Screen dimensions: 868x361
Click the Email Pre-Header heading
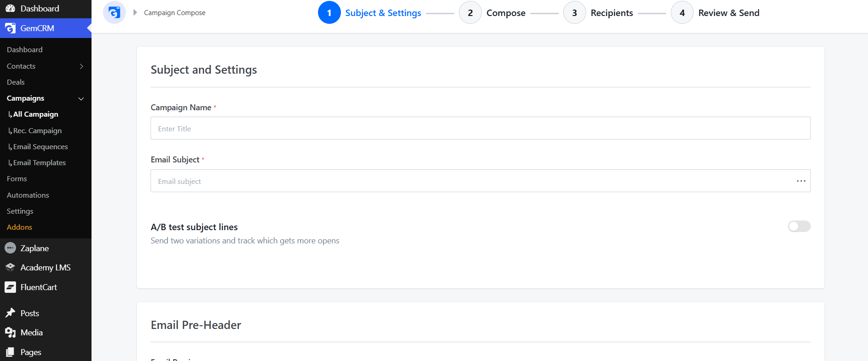[196, 325]
